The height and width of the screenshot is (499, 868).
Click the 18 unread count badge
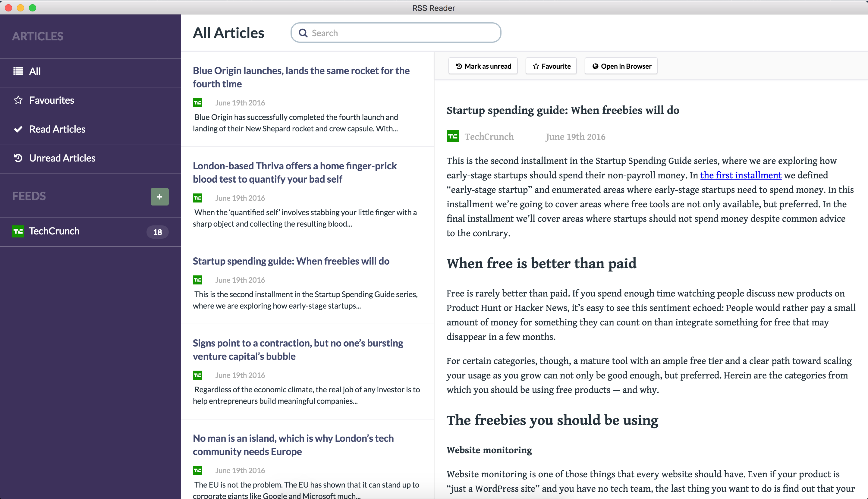point(157,232)
